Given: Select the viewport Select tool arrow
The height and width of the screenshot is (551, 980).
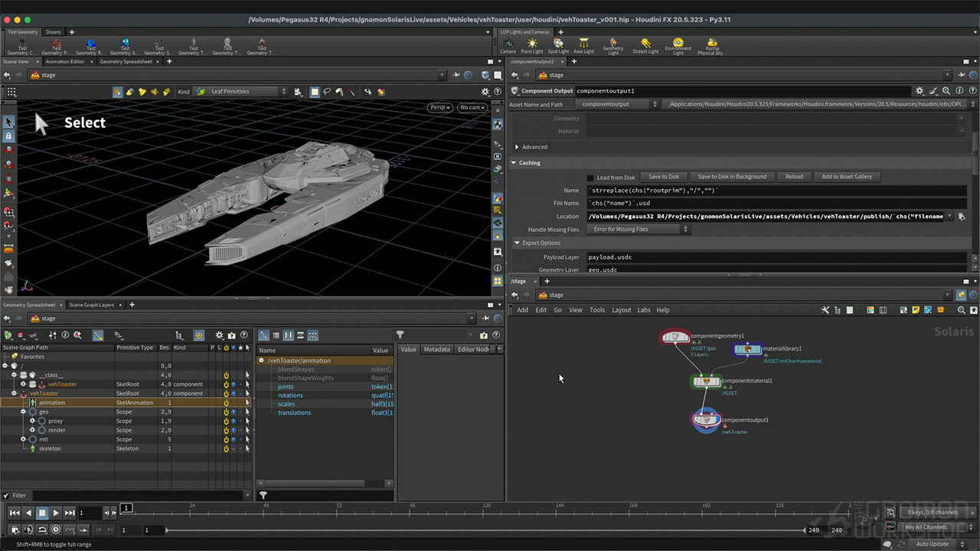Looking at the screenshot, I should click(8, 121).
